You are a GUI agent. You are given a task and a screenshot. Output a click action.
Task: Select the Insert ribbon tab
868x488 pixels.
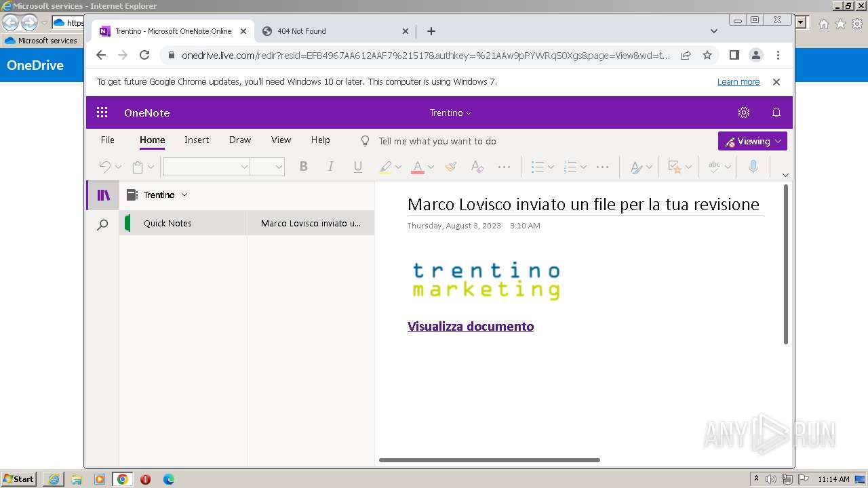point(197,140)
